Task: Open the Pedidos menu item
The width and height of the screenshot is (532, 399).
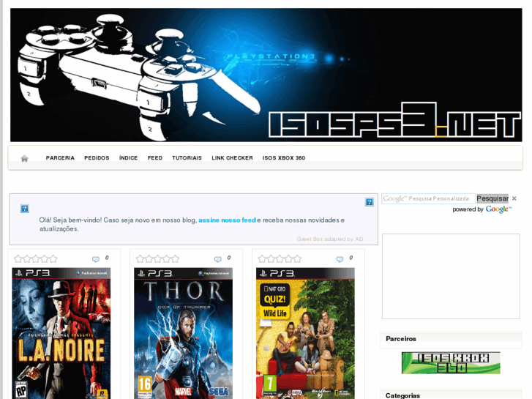Action: coord(97,158)
